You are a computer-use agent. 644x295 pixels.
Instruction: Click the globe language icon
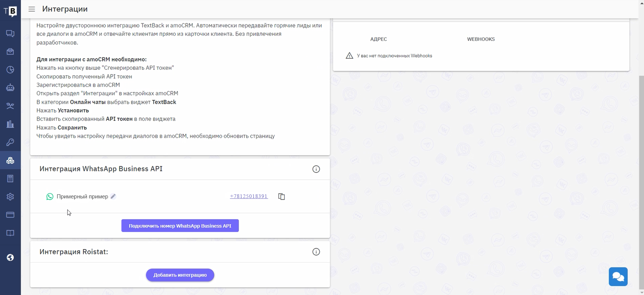[x=10, y=257]
